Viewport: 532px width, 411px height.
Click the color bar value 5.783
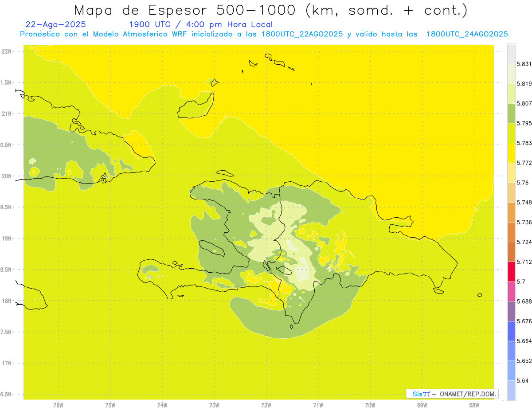click(x=524, y=143)
